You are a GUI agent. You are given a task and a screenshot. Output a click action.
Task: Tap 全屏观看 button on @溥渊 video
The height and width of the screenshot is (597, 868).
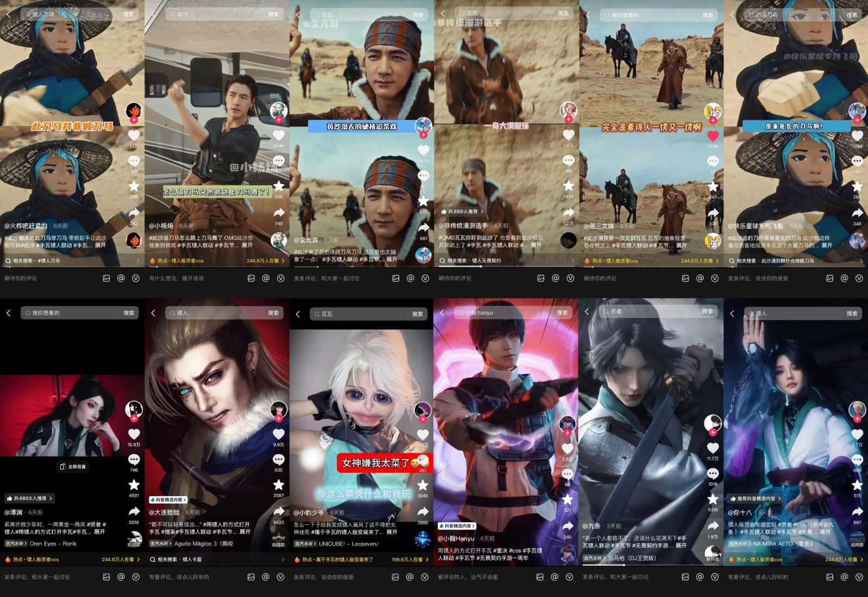tap(72, 467)
